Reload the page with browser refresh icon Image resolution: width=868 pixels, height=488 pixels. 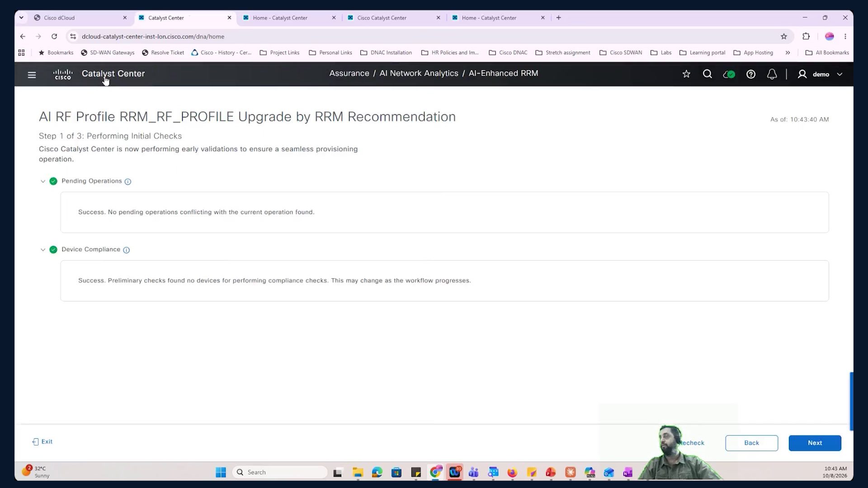[54, 37]
